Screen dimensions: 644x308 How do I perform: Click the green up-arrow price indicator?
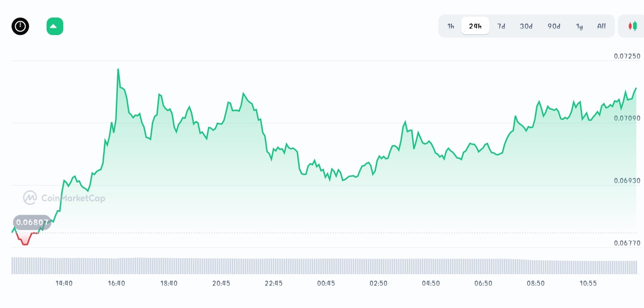[55, 27]
